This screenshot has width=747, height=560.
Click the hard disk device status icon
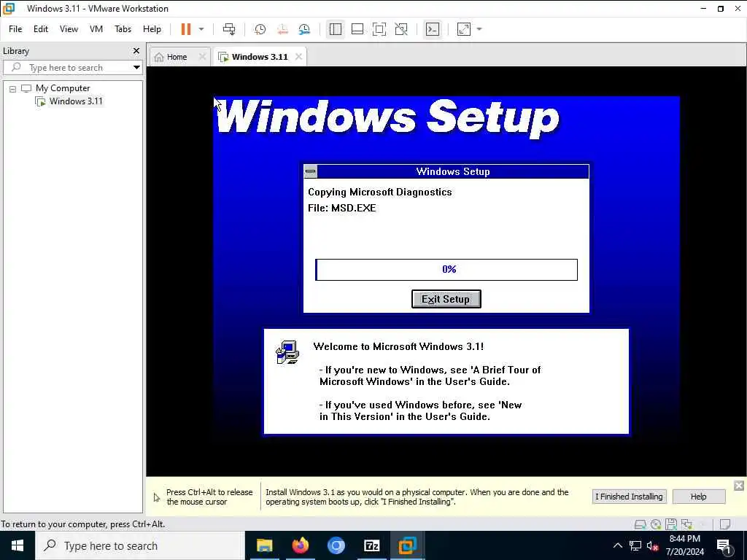pyautogui.click(x=640, y=524)
